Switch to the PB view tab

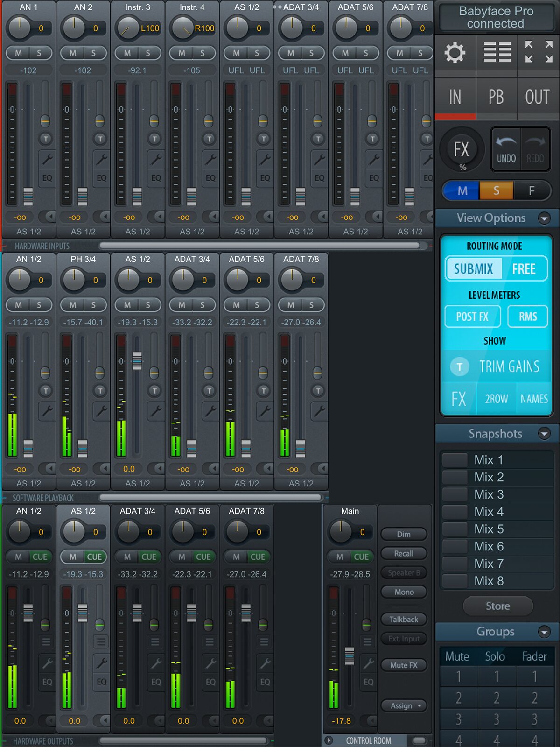pyautogui.click(x=497, y=98)
